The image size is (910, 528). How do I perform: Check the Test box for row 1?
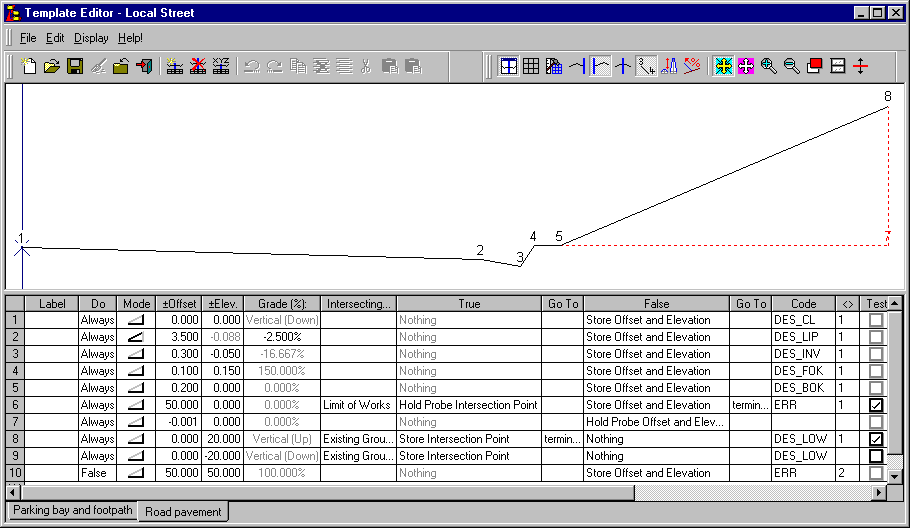876,320
